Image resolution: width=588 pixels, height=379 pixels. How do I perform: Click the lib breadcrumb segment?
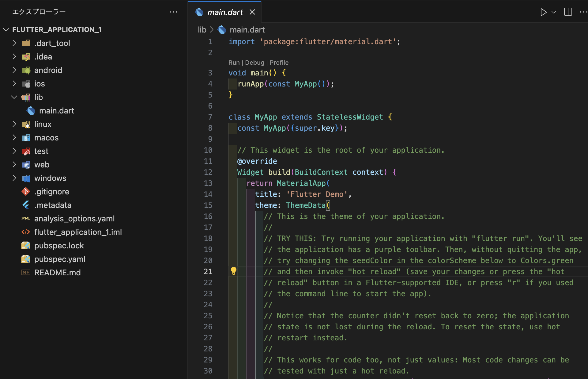(202, 30)
